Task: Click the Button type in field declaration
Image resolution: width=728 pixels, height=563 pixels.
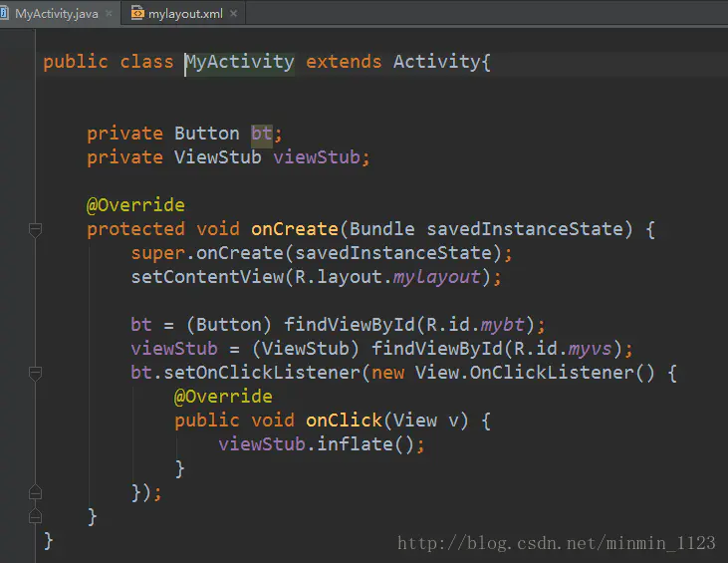Action: 206,134
